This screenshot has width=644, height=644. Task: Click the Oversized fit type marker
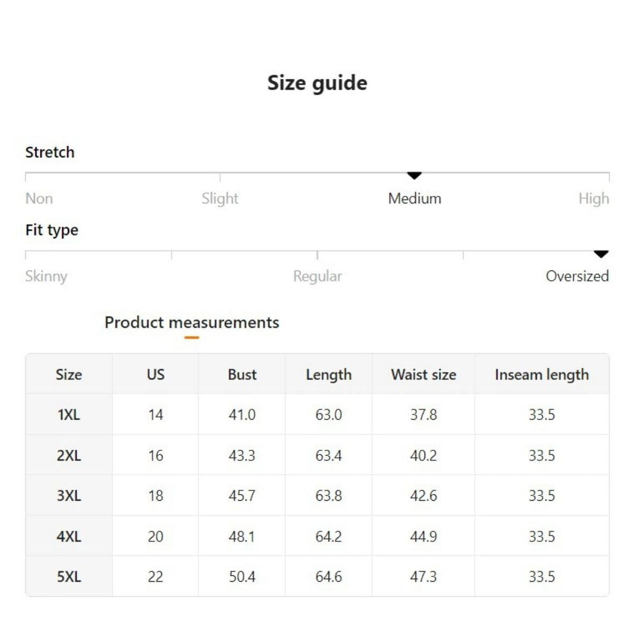pyautogui.click(x=601, y=253)
